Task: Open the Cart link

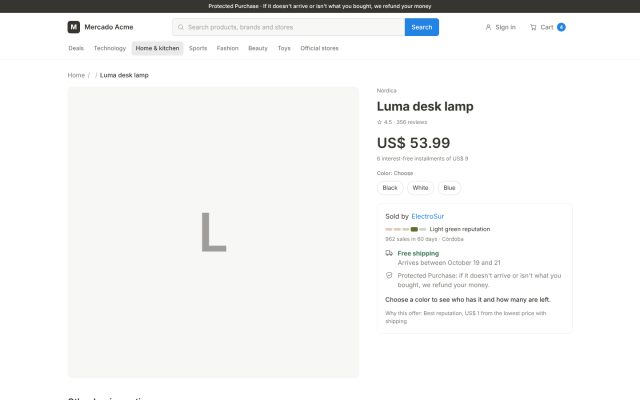Action: coord(547,27)
